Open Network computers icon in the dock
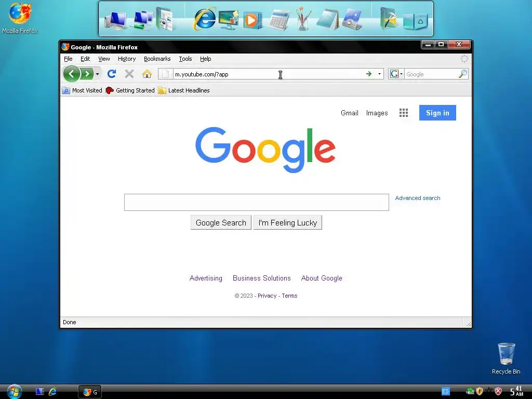Image resolution: width=532 pixels, height=399 pixels. pos(143,20)
